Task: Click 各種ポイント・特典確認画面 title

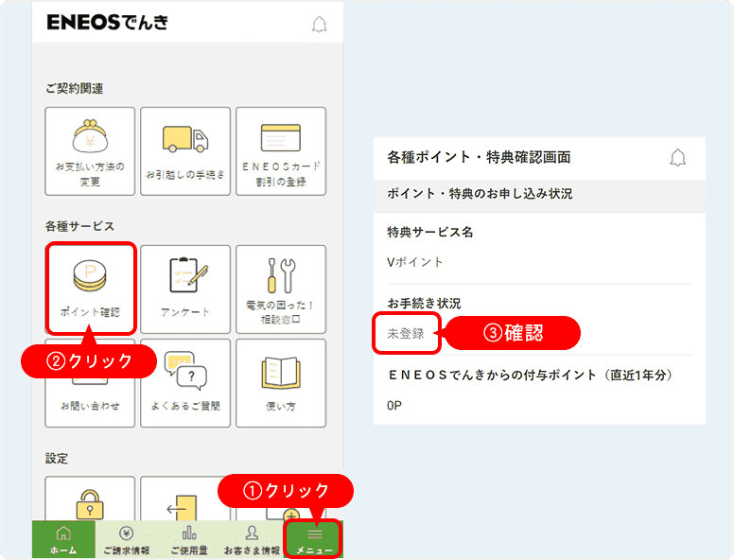Action: (479, 157)
